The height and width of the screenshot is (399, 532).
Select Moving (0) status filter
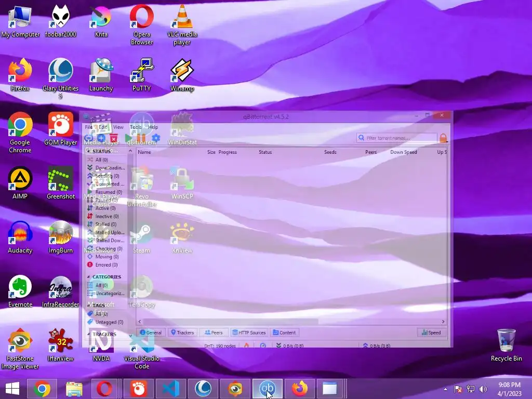pyautogui.click(x=106, y=257)
